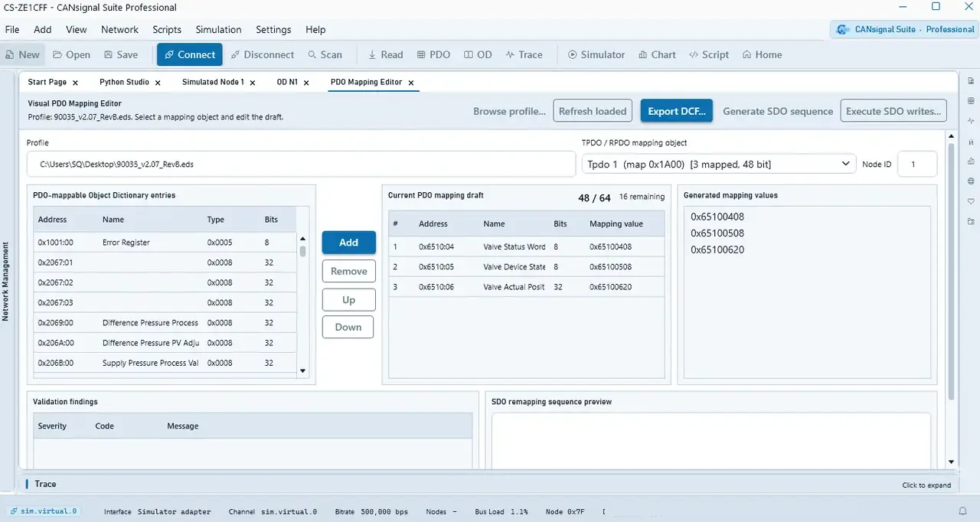The width and height of the screenshot is (980, 522).
Task: Click the object dictionary list scroll-down arrow
Action: pyautogui.click(x=302, y=370)
